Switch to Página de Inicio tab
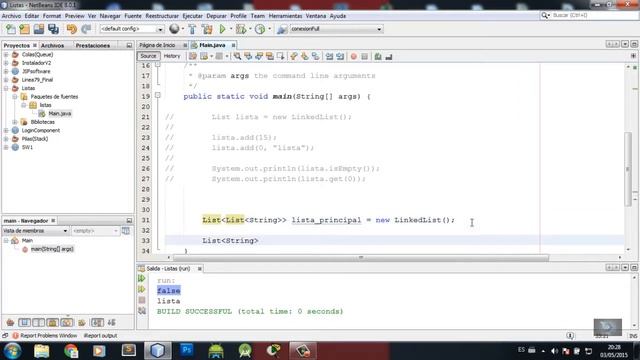Image resolution: width=640 pixels, height=360 pixels. [x=158, y=45]
